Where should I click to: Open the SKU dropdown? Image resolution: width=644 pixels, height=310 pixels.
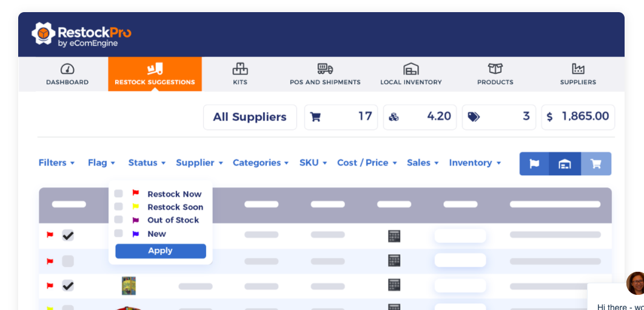click(314, 163)
